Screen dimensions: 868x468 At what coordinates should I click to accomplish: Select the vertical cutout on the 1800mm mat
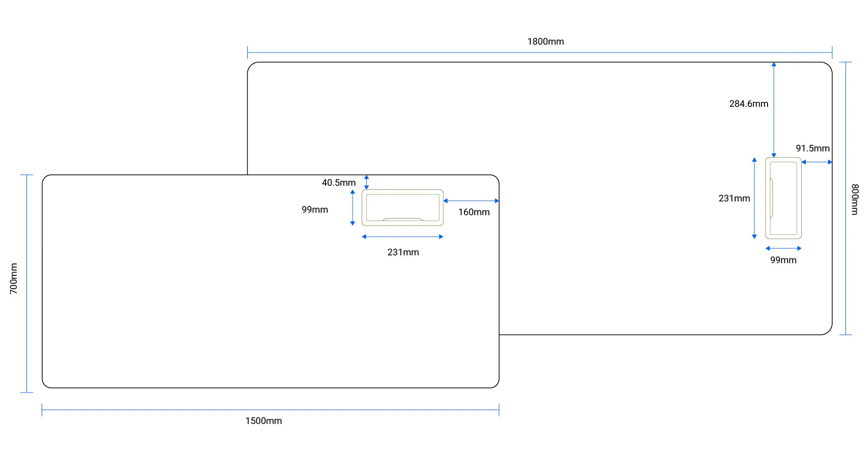pos(783,198)
